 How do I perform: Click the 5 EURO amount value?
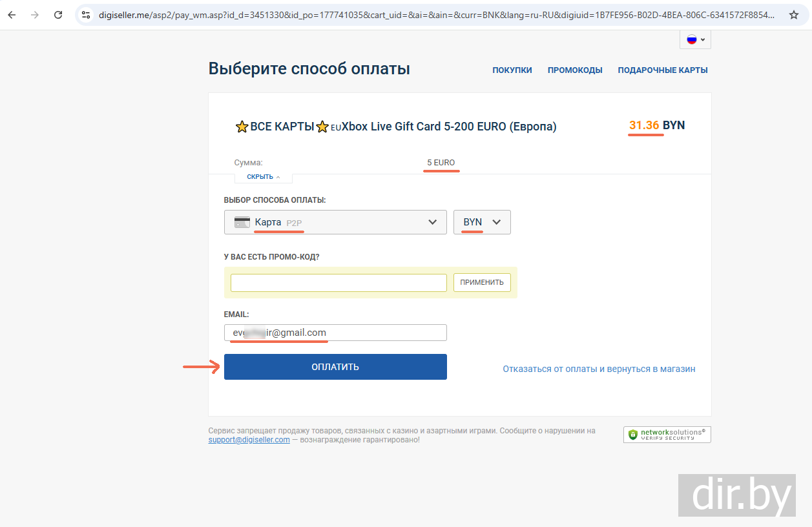tap(441, 163)
